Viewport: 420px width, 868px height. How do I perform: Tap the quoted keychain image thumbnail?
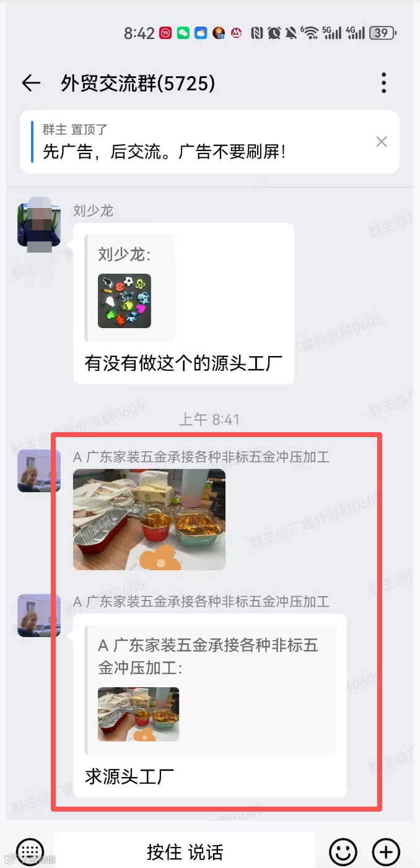[125, 301]
